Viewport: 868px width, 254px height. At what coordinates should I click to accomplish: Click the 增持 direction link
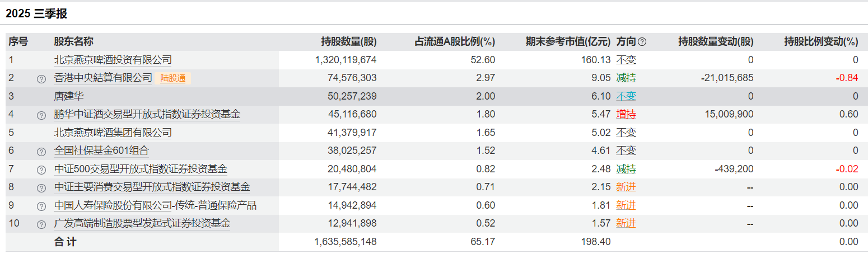click(626, 115)
